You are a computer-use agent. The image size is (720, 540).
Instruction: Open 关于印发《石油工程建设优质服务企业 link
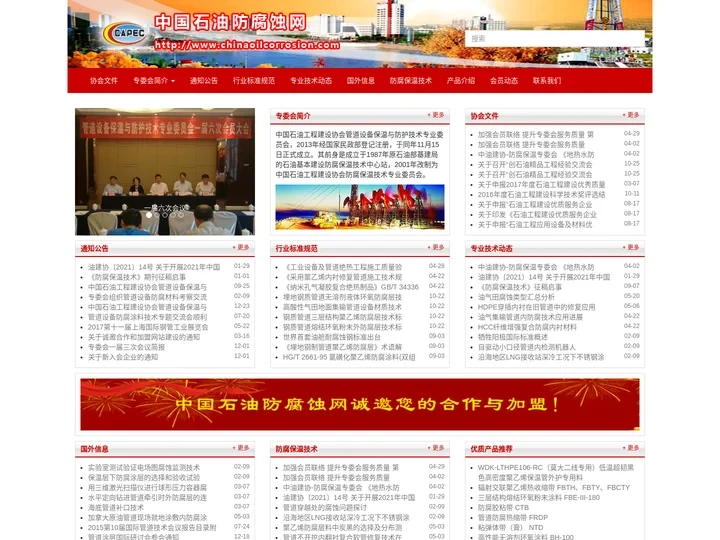tap(537, 214)
